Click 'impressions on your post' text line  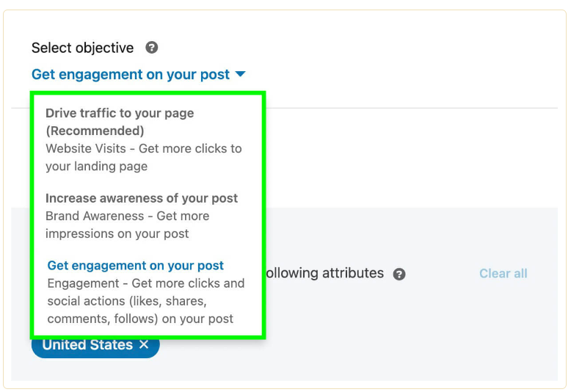(117, 233)
